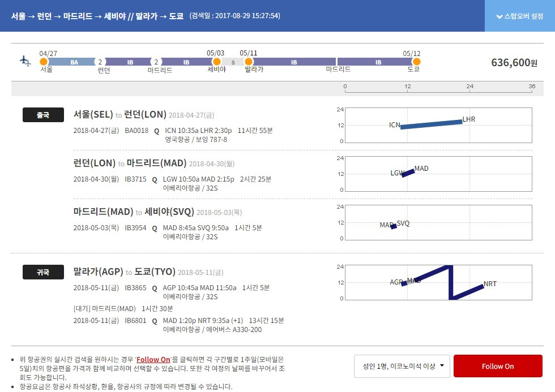Click the IB segment bar from 런던 to 마드리드

(x=128, y=62)
